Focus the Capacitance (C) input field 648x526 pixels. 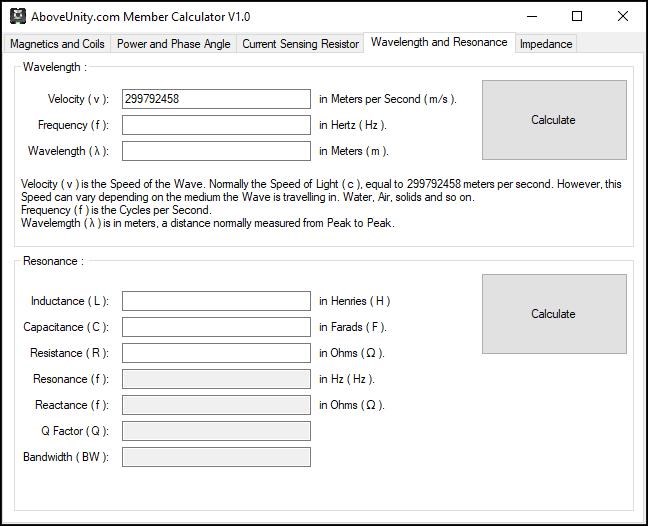[x=216, y=327]
